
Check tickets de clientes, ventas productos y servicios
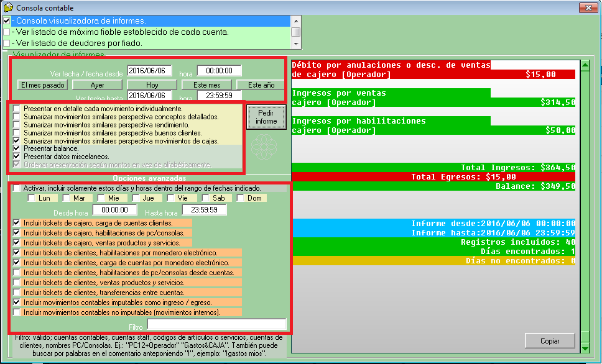(x=17, y=283)
